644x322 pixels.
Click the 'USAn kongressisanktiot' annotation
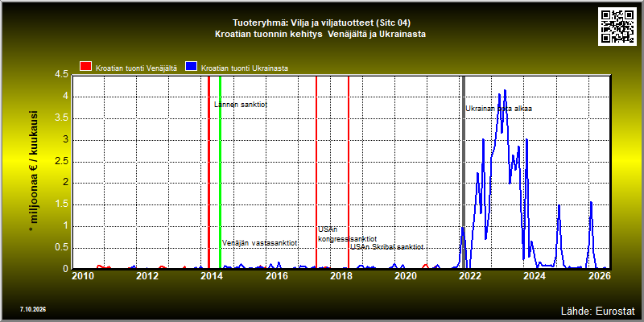pos(348,234)
